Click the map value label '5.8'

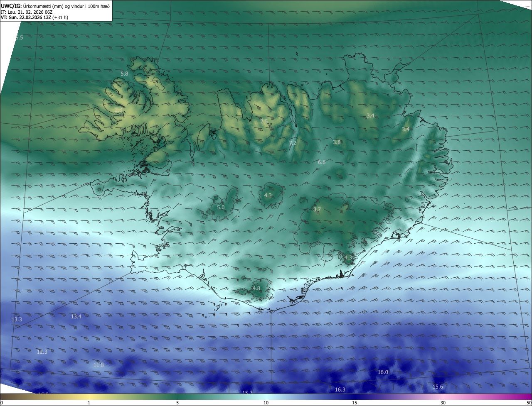[x=124, y=73]
